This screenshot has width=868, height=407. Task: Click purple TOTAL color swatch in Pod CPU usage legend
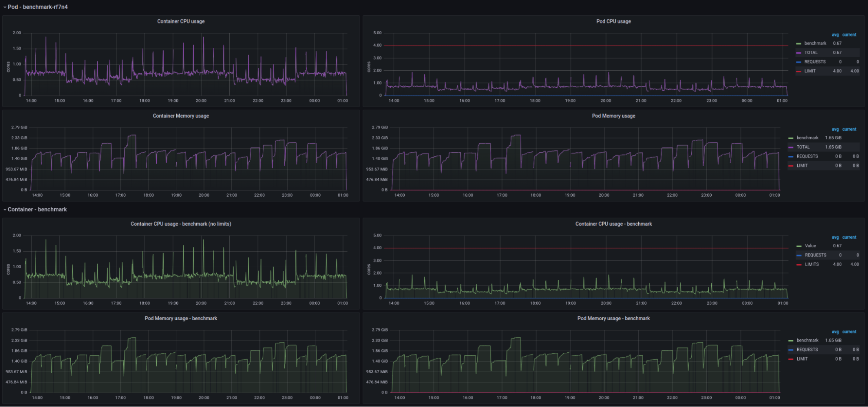coord(799,53)
